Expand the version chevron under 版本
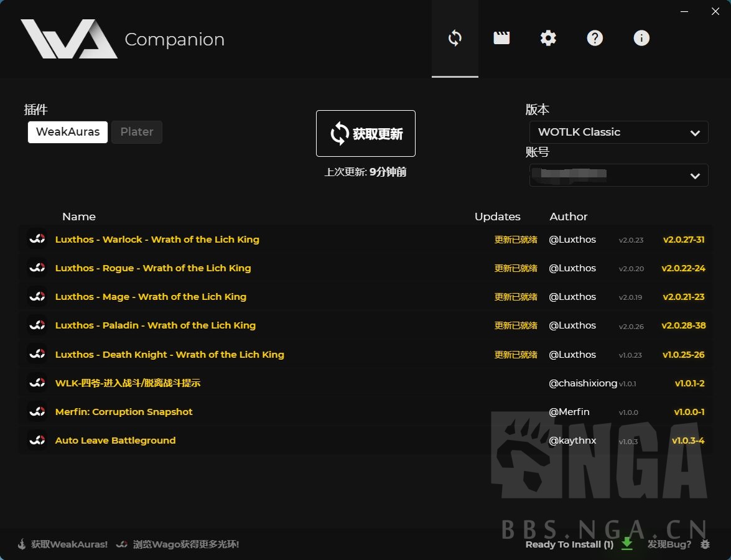The height and width of the screenshot is (560, 731). pos(695,132)
